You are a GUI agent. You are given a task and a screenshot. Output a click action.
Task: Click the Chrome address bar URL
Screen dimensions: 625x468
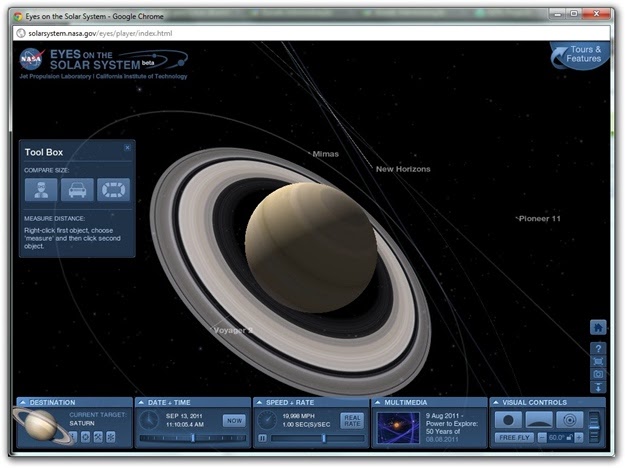(100, 33)
